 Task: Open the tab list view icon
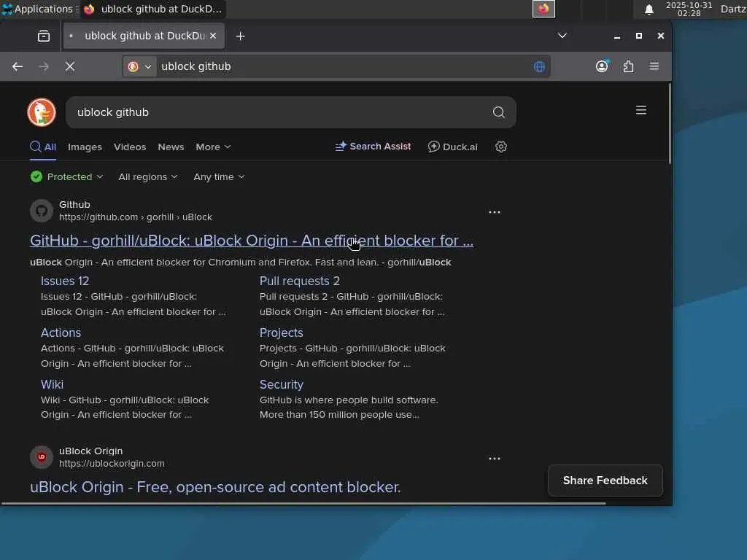point(44,36)
